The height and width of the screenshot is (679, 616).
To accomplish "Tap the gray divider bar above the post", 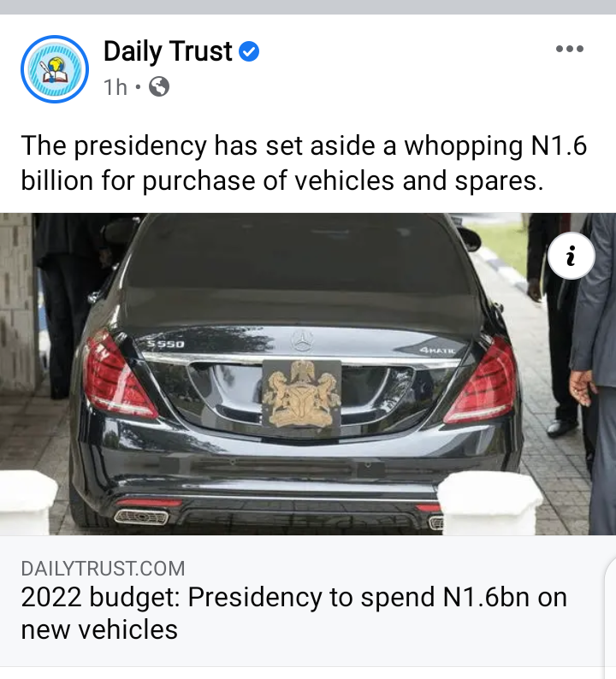I will point(308,7).
